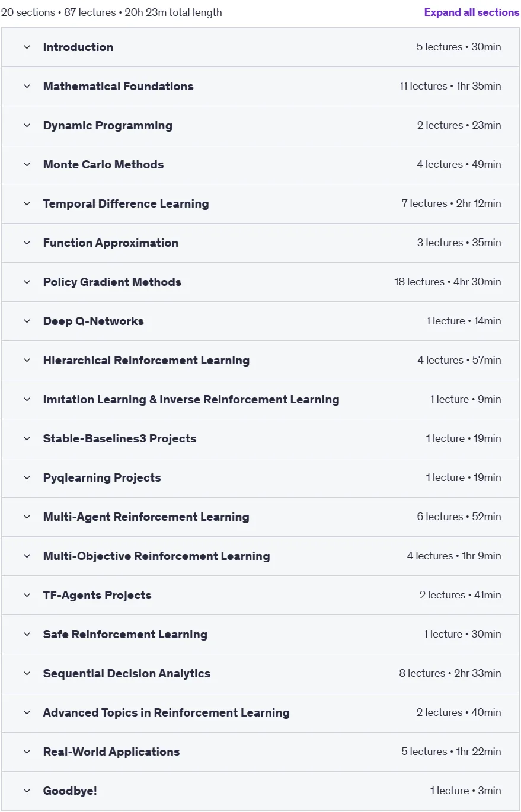Open the Temporal Difference Learning section title
The image size is (521, 812).
click(126, 203)
